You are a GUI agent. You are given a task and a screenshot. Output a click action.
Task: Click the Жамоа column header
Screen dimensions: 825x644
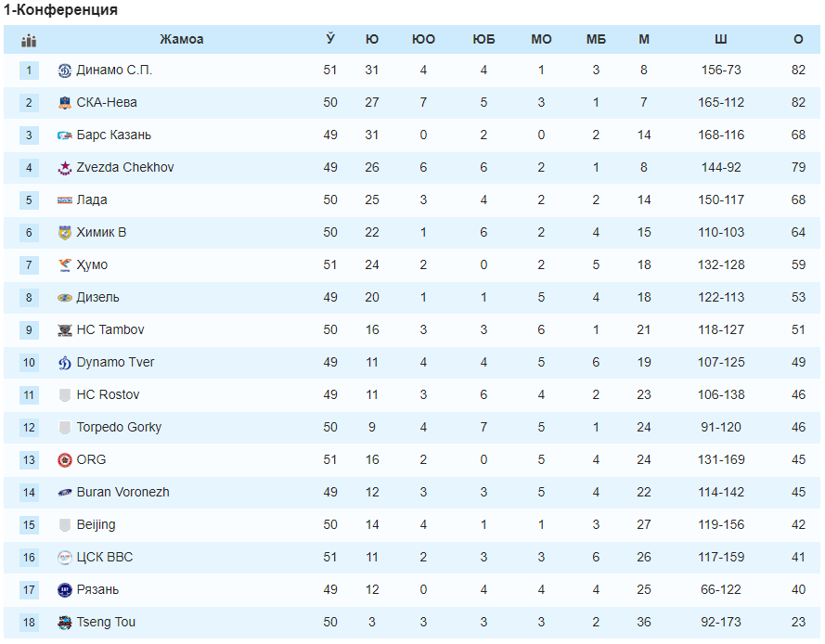pos(182,40)
